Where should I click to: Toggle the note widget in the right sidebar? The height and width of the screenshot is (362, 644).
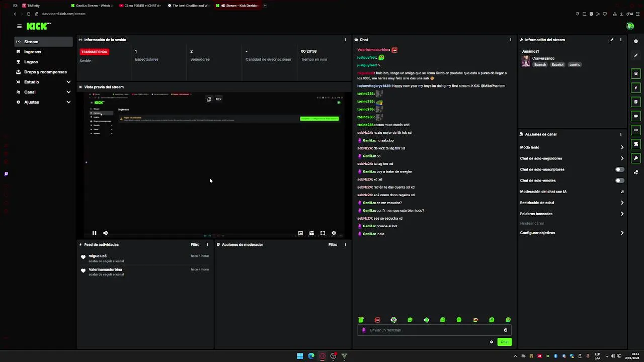click(636, 102)
